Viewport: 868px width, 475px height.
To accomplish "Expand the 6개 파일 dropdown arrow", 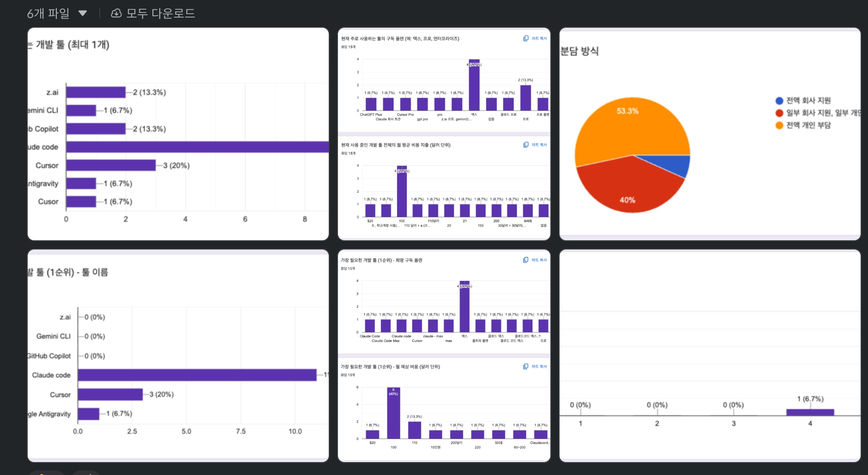I will click(x=83, y=13).
